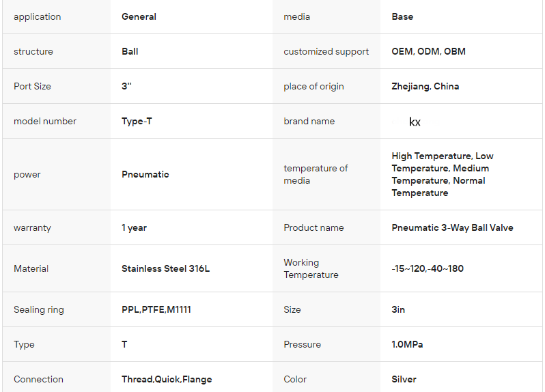Click the '1.0MPa' pressure value
This screenshot has width=545, height=392.
(x=407, y=344)
